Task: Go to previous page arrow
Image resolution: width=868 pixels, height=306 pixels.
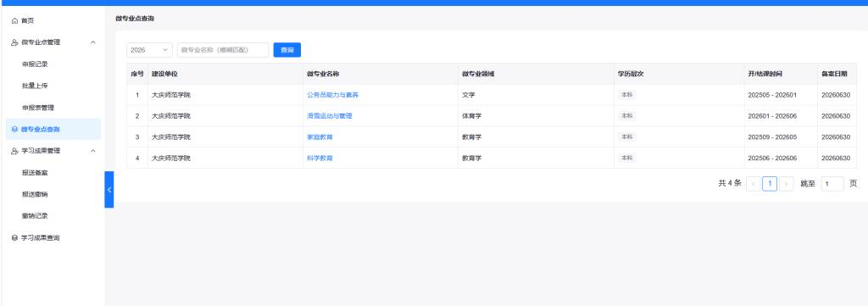Action: pyautogui.click(x=753, y=184)
